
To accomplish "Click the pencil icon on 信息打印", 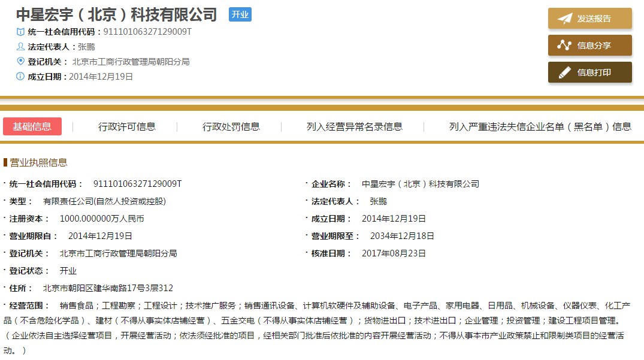I will tap(564, 72).
